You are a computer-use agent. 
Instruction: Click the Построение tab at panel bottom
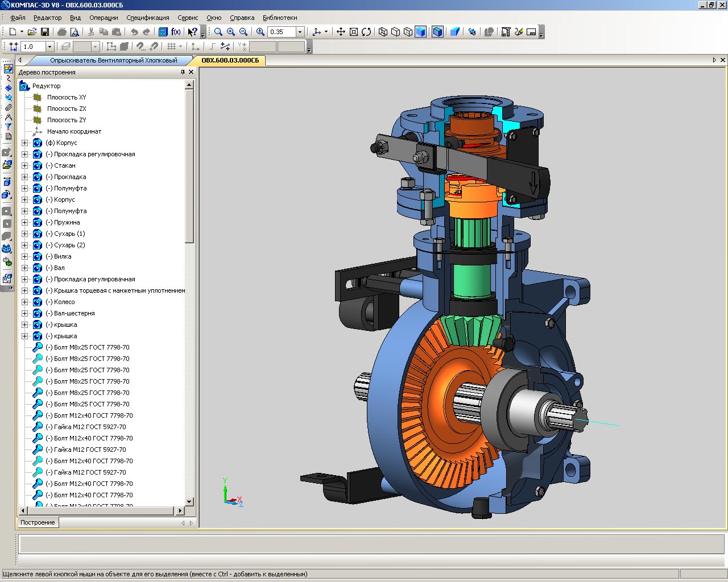click(x=38, y=522)
